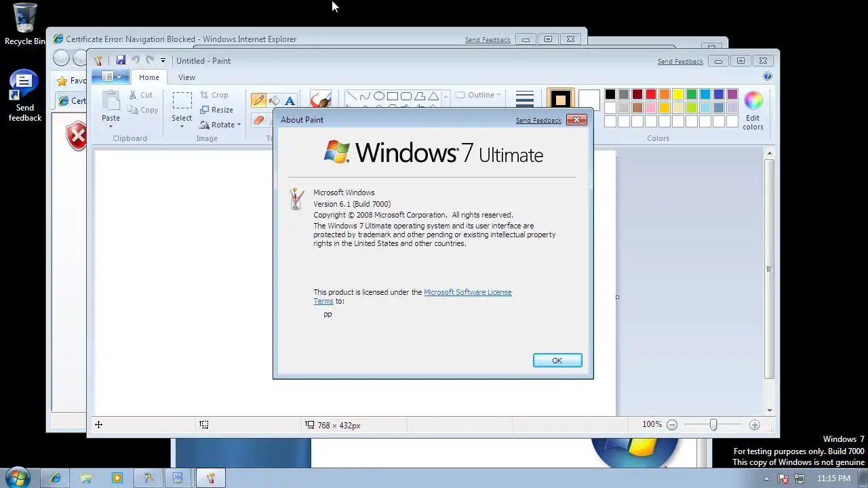Pick the pink color swatch
Screen dimensions: 868x488
(651, 108)
